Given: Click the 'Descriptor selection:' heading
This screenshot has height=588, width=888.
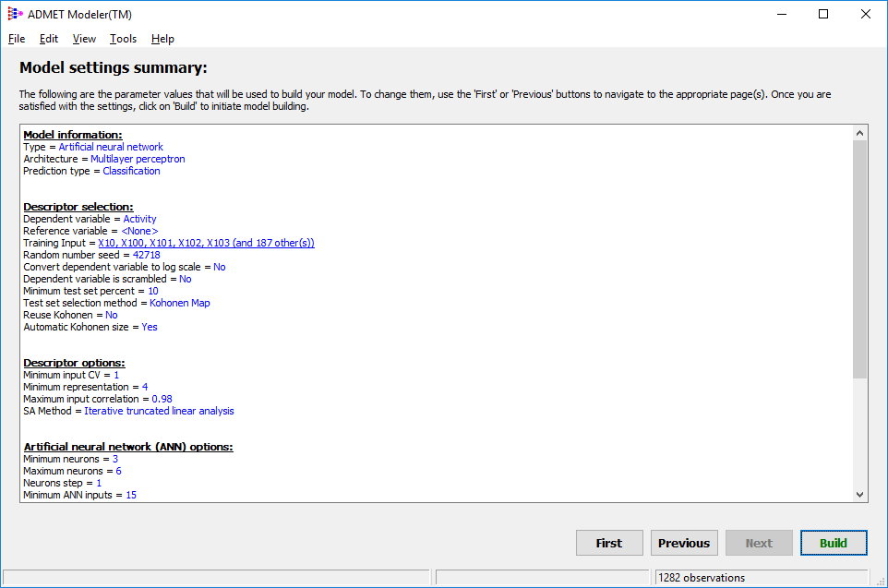Looking at the screenshot, I should click(78, 207).
